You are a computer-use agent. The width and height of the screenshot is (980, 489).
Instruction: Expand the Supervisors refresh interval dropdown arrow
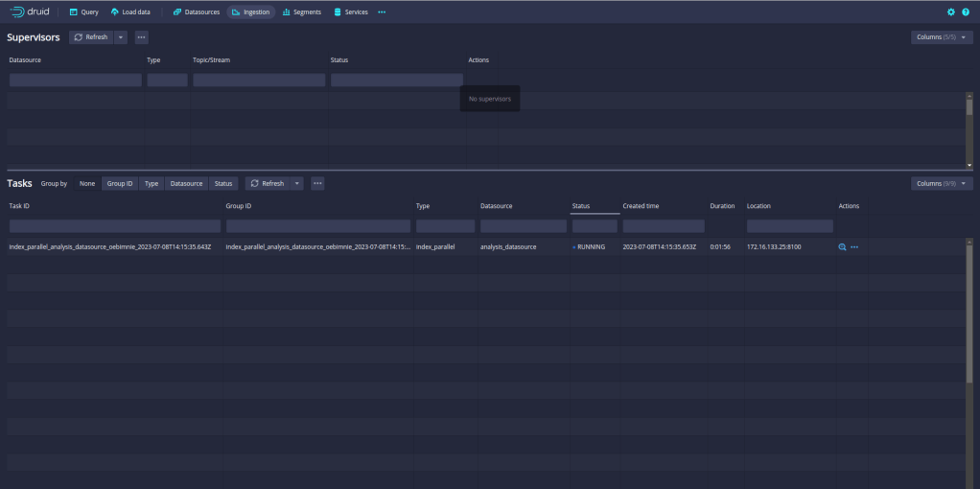[121, 37]
